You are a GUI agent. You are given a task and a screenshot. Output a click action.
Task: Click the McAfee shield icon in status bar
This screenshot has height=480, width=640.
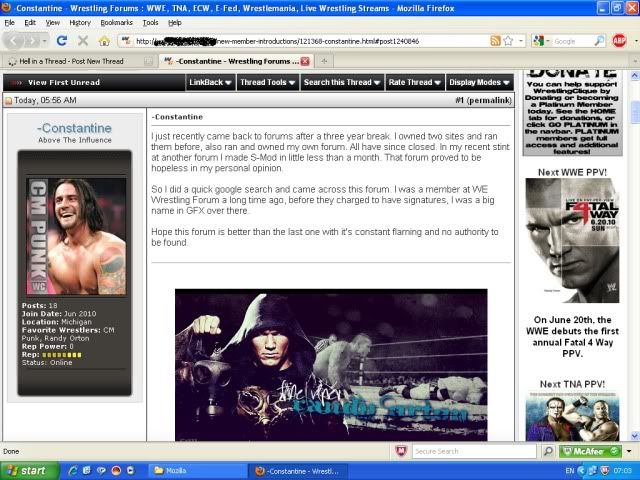coord(401,451)
